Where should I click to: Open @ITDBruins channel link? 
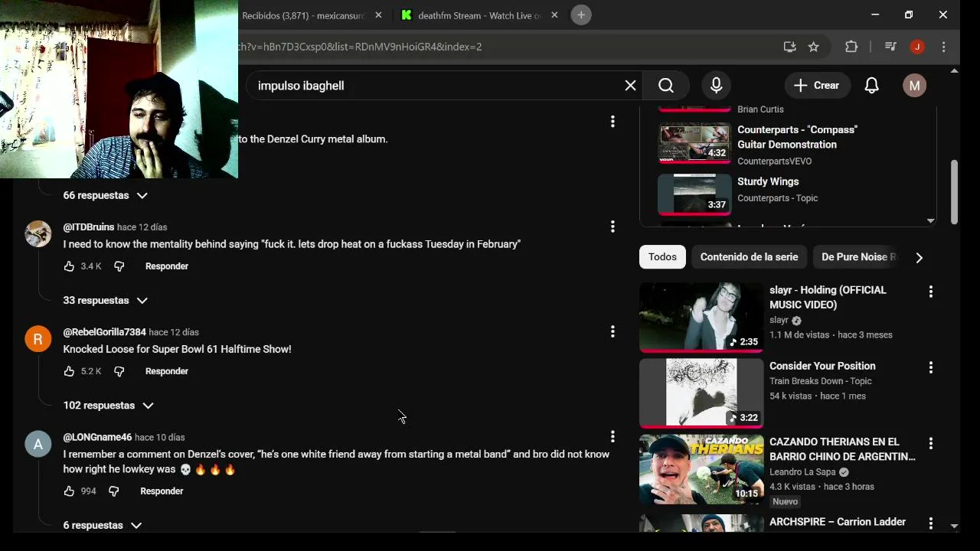[x=89, y=227]
